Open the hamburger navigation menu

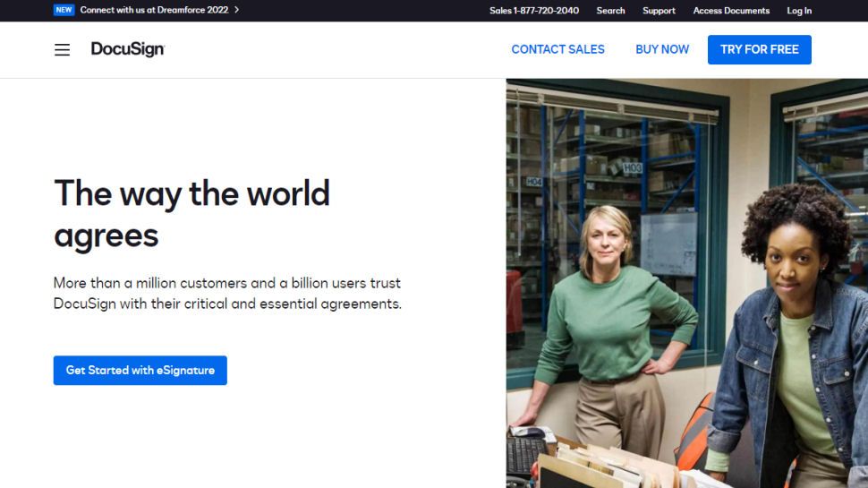pos(62,50)
